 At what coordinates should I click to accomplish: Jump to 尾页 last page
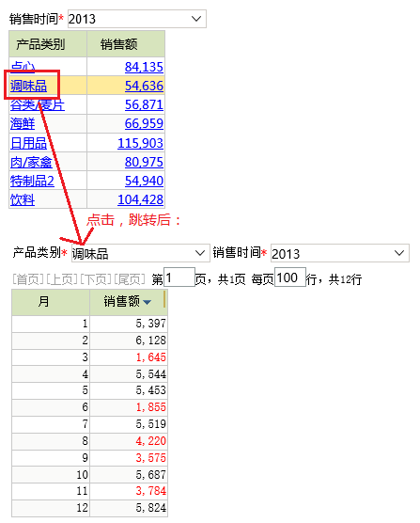click(x=130, y=279)
